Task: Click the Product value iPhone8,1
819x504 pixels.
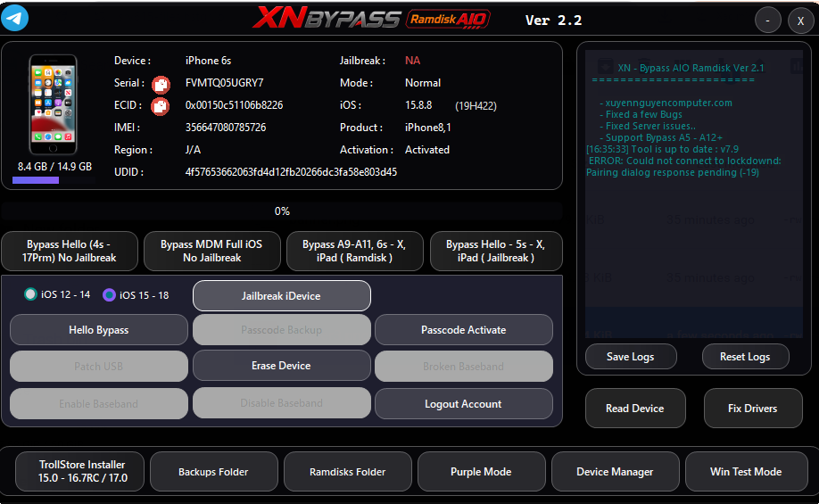Action: coord(427,128)
